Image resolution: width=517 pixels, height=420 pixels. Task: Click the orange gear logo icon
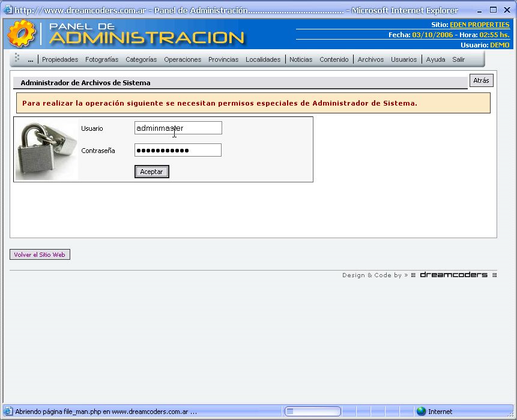(x=22, y=34)
